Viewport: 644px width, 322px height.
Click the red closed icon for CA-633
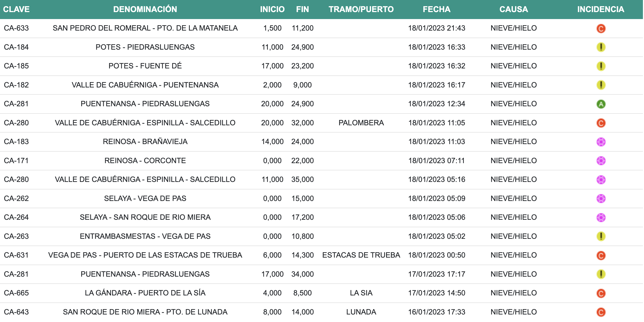[x=601, y=28]
